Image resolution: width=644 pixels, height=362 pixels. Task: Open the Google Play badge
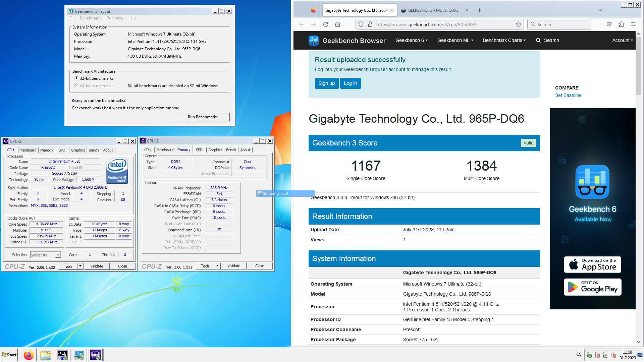[592, 287]
